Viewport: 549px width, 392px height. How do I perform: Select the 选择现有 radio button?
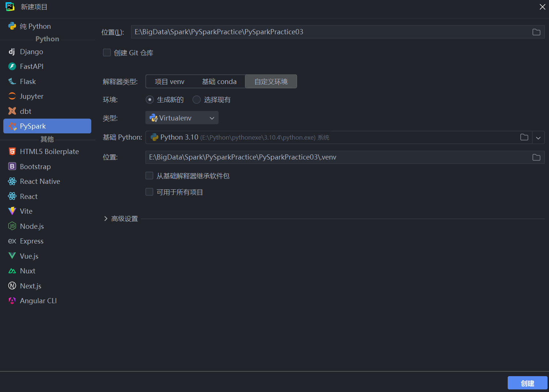click(197, 100)
